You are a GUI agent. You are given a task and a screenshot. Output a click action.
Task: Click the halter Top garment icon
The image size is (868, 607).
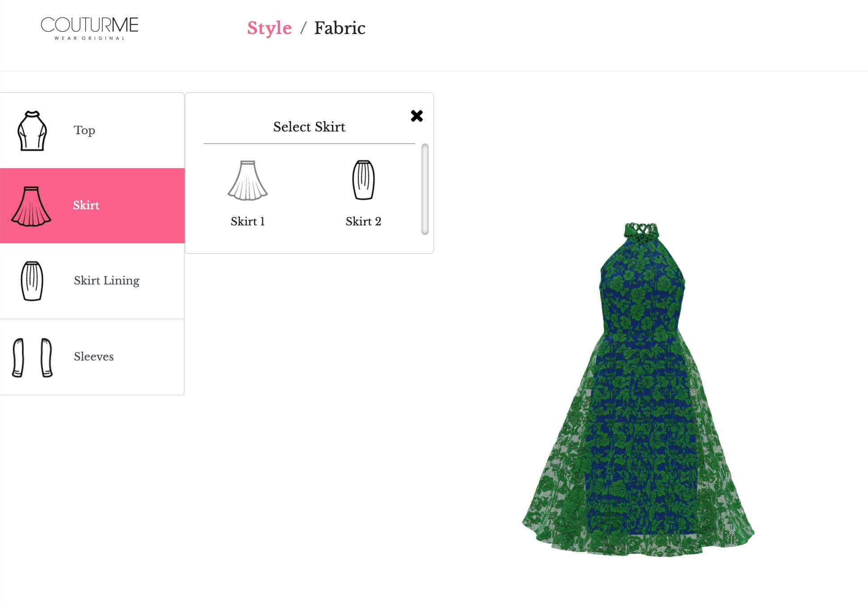[32, 131]
